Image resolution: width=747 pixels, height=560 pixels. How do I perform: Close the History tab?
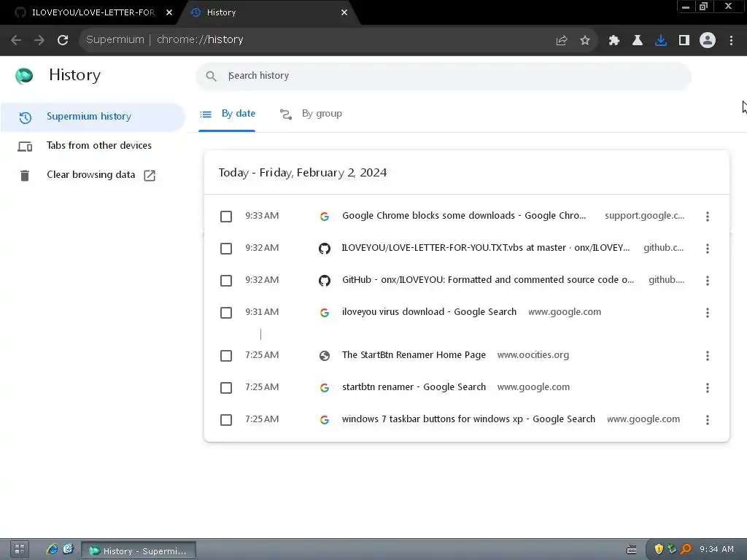pyautogui.click(x=344, y=12)
